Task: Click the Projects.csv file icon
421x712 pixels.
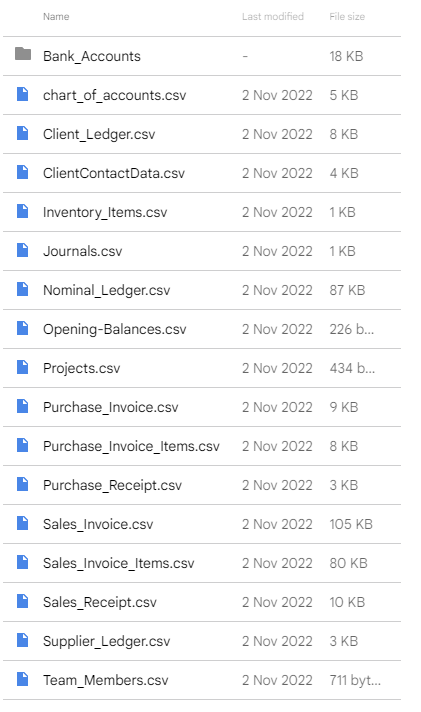Action: tap(22, 367)
